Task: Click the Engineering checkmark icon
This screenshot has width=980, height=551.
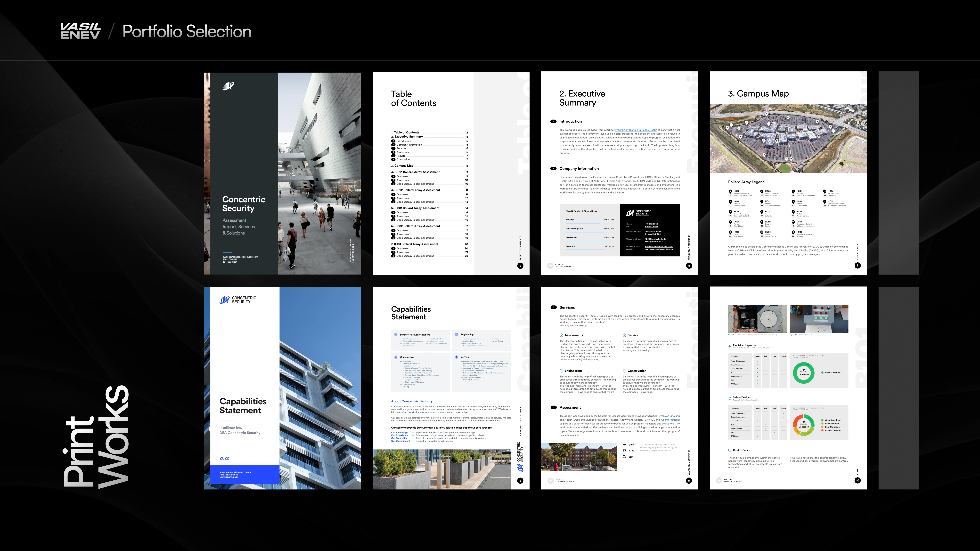Action: (x=561, y=371)
